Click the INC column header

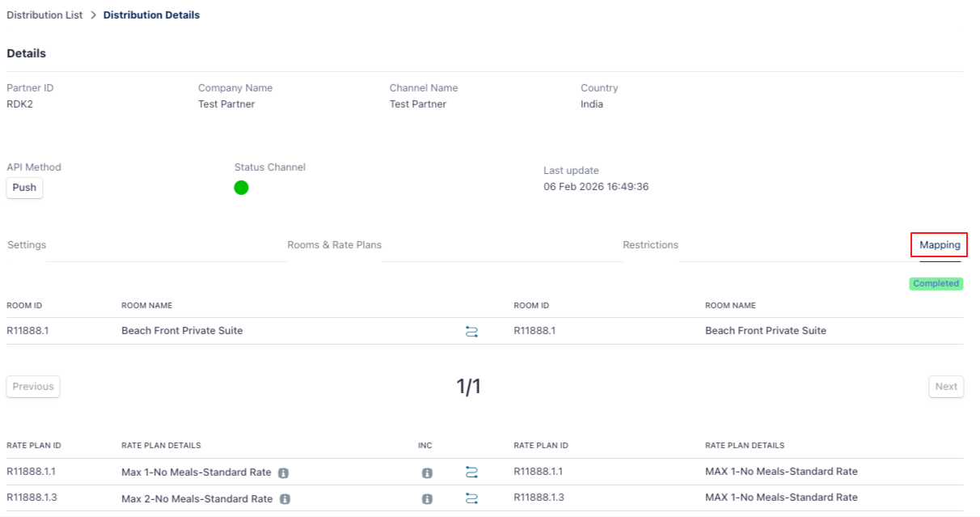pos(425,446)
